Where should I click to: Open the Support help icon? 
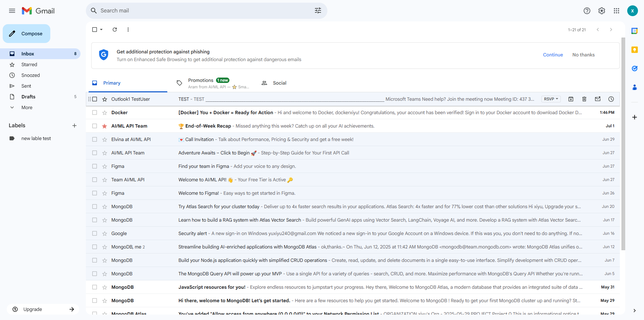tap(587, 11)
